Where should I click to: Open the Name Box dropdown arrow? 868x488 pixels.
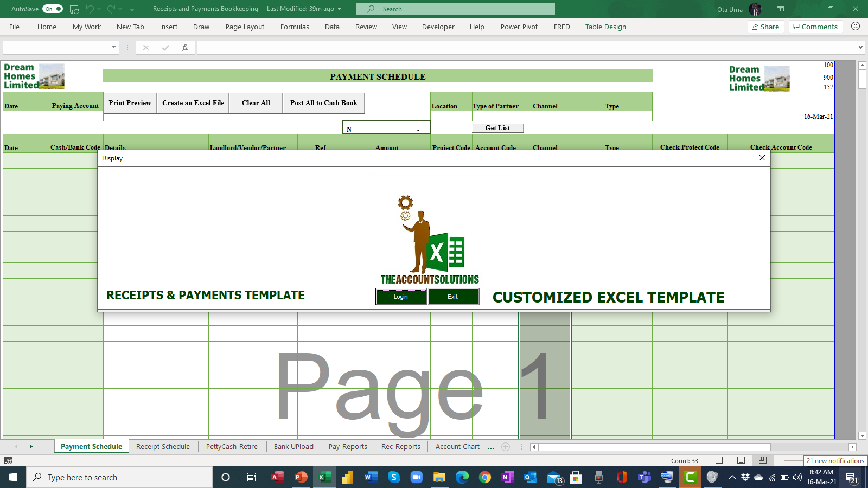[112, 47]
